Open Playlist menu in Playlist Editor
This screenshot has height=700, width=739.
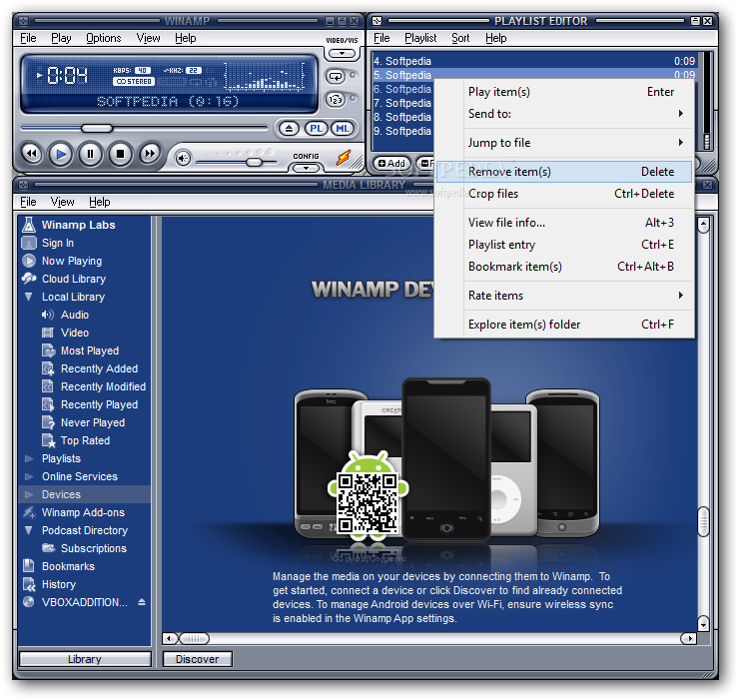420,38
